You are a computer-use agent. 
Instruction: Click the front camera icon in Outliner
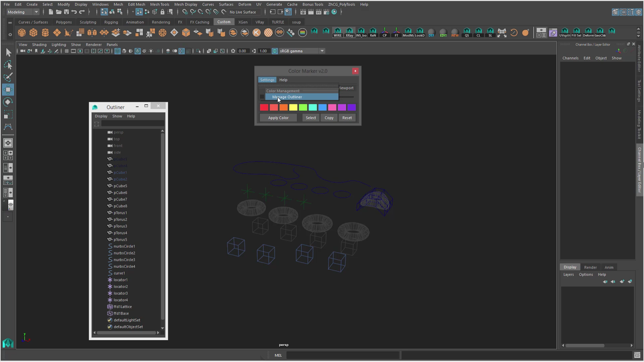pos(110,146)
